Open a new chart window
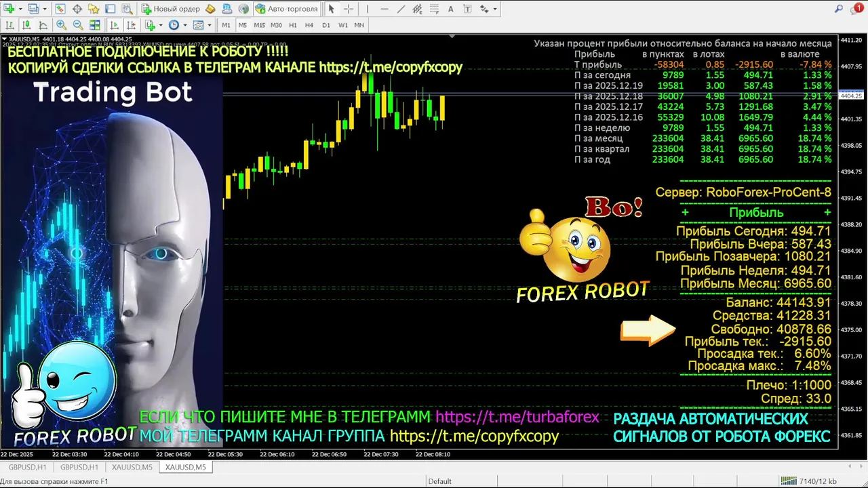Screen dimensions: 868x488 pos(10,9)
